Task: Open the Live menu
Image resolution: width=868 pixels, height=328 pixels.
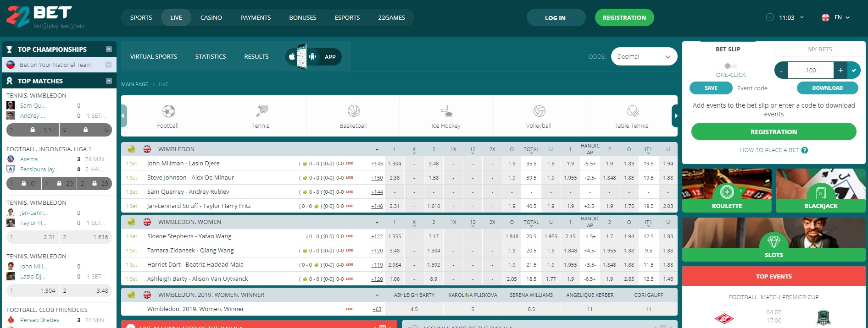Action: pyautogui.click(x=176, y=17)
